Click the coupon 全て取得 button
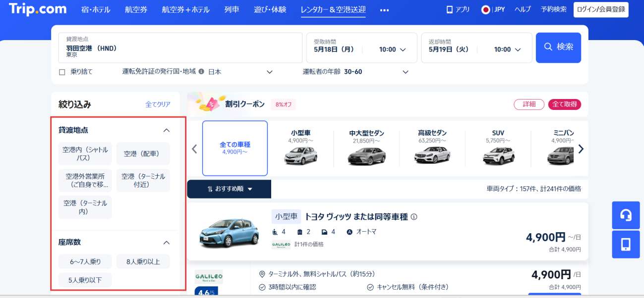This screenshot has height=298, width=644. 565,104
